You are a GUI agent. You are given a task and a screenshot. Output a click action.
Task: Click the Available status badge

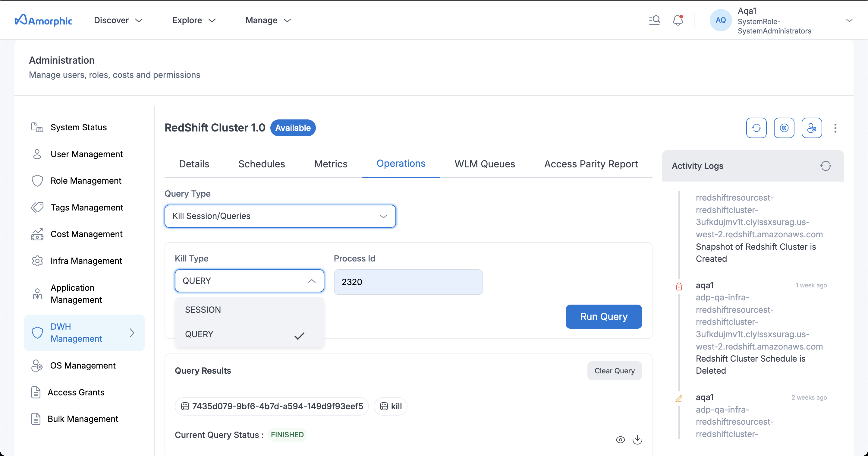point(293,128)
